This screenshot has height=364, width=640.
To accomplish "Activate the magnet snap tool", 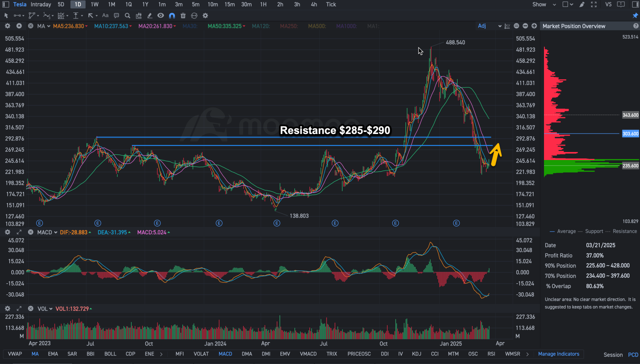I will click(x=172, y=16).
